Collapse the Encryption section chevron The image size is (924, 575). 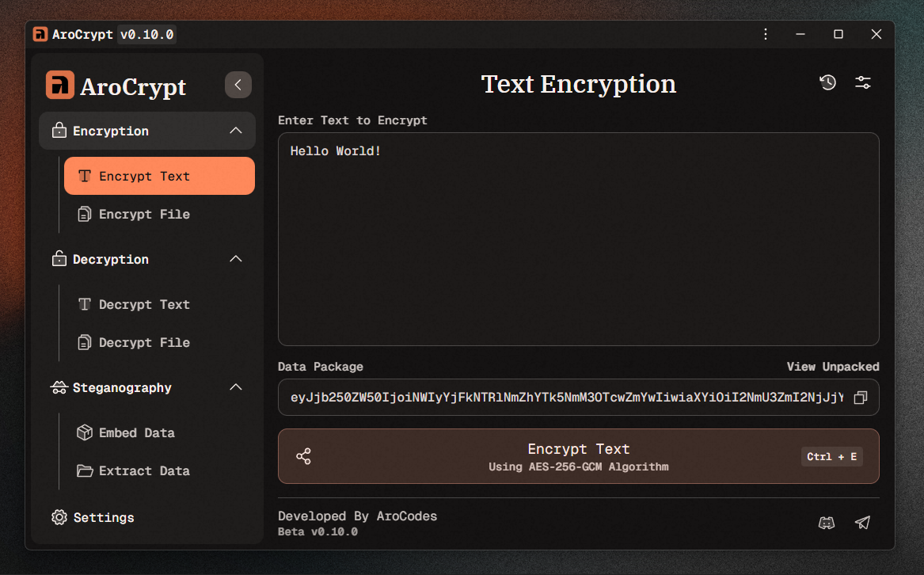pyautogui.click(x=236, y=131)
